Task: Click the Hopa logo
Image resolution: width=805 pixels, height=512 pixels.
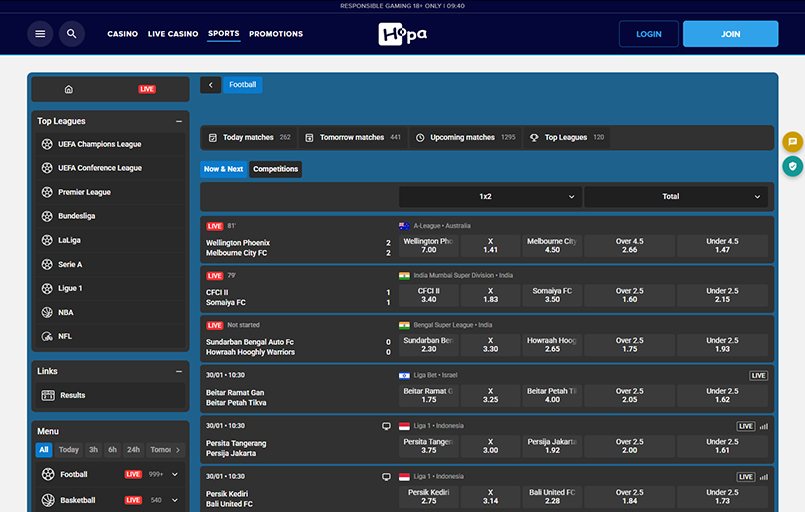Action: tap(402, 34)
